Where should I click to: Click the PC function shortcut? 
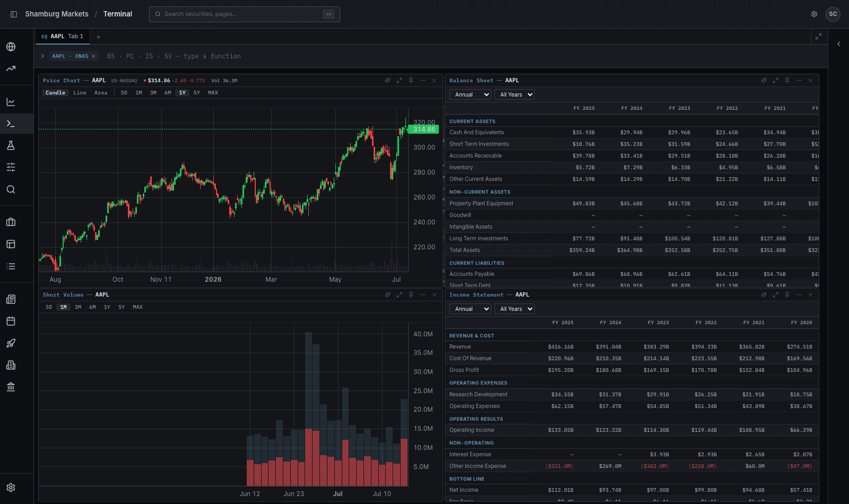(x=130, y=56)
